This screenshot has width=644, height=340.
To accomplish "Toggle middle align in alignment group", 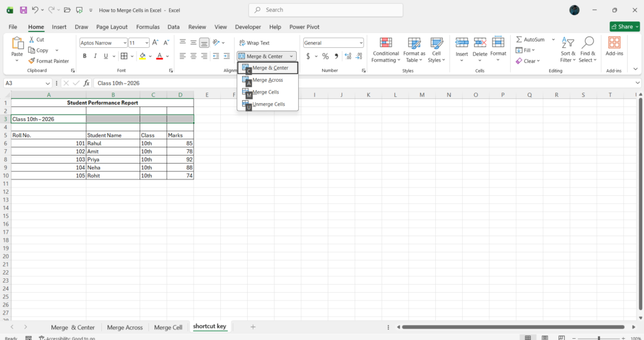I will coord(194,42).
